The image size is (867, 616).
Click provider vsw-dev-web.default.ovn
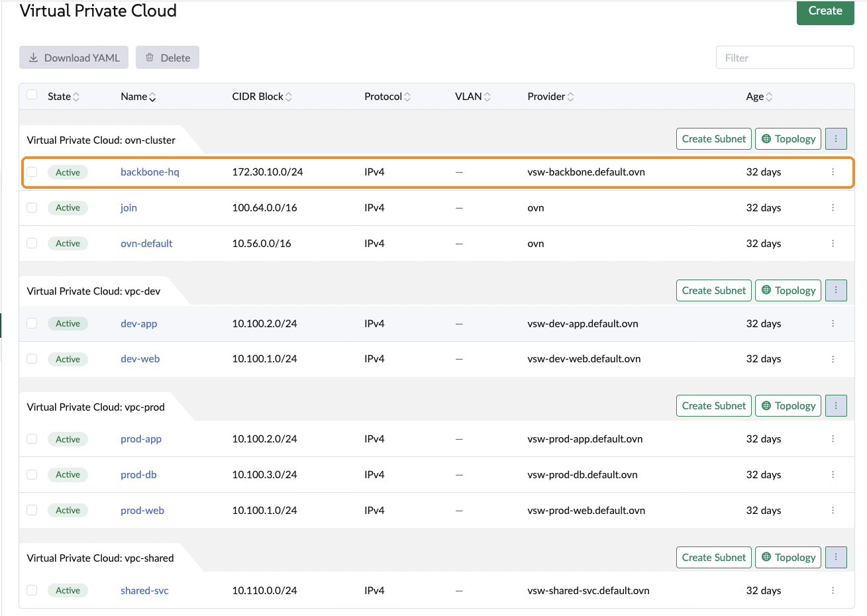pyautogui.click(x=584, y=359)
